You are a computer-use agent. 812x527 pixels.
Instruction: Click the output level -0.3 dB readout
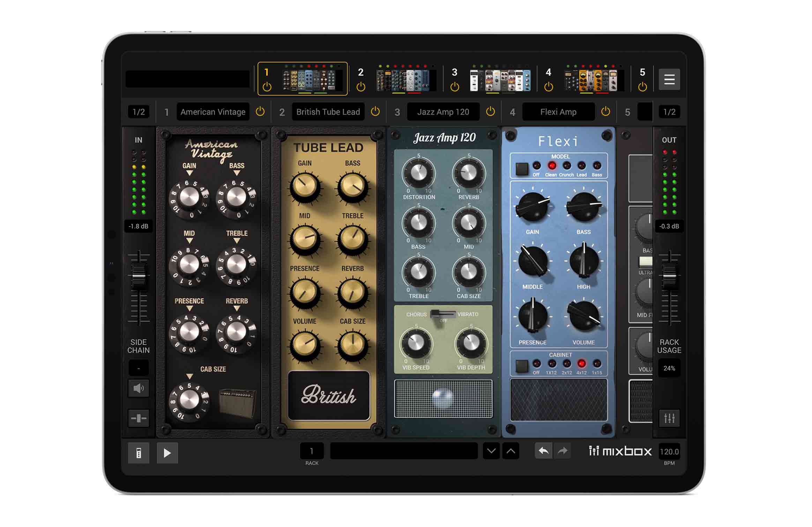(669, 226)
